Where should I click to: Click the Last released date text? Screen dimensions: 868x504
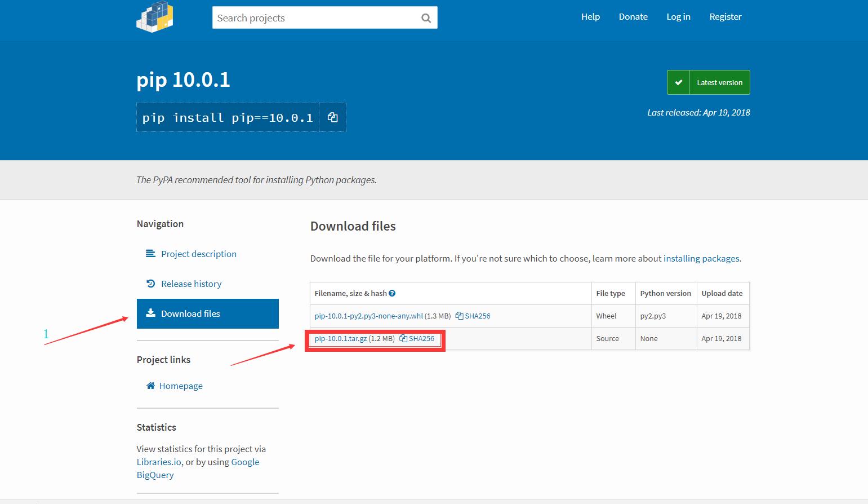pyautogui.click(x=698, y=112)
